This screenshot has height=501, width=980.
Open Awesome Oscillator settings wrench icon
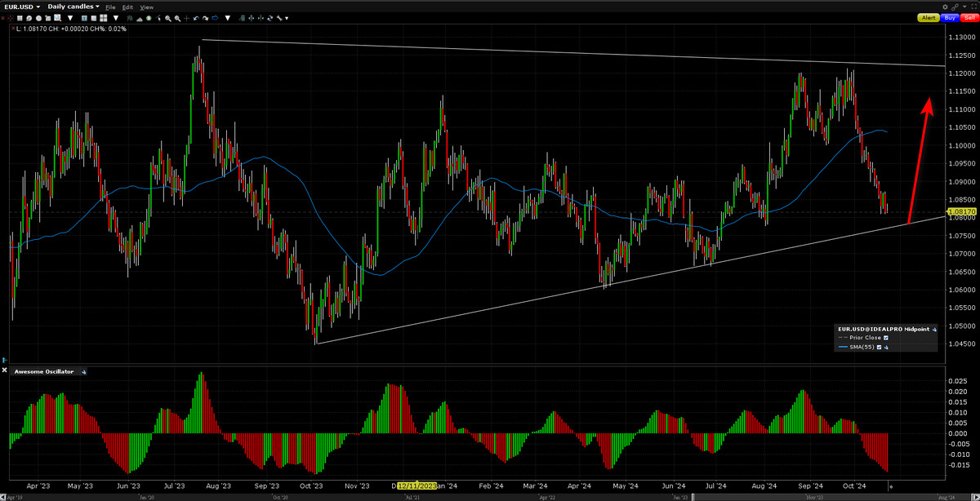point(82,371)
